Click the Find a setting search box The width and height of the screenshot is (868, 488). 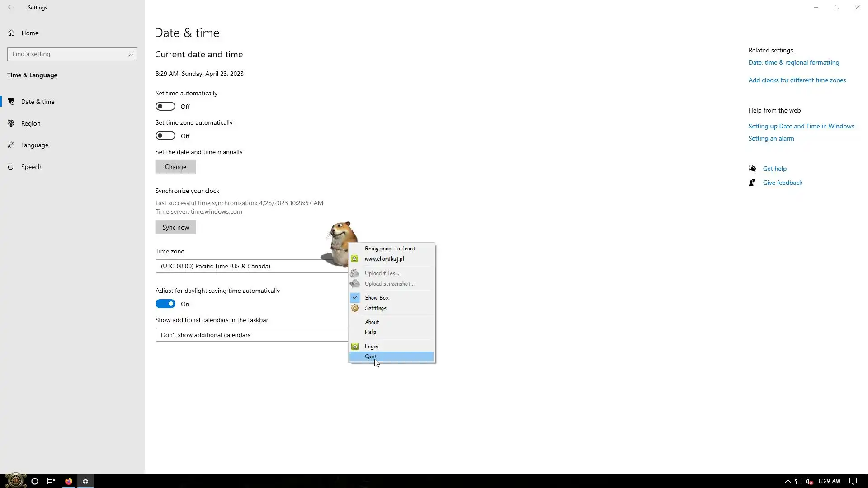pyautogui.click(x=68, y=54)
